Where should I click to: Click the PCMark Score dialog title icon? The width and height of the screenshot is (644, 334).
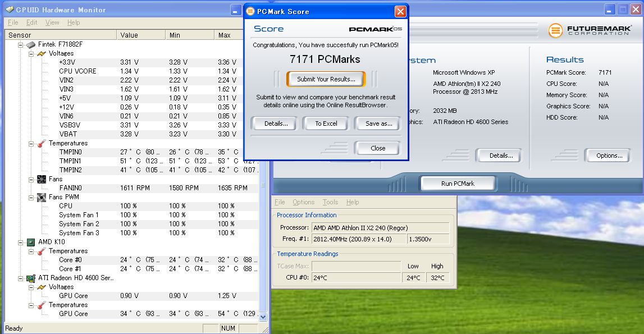(250, 11)
